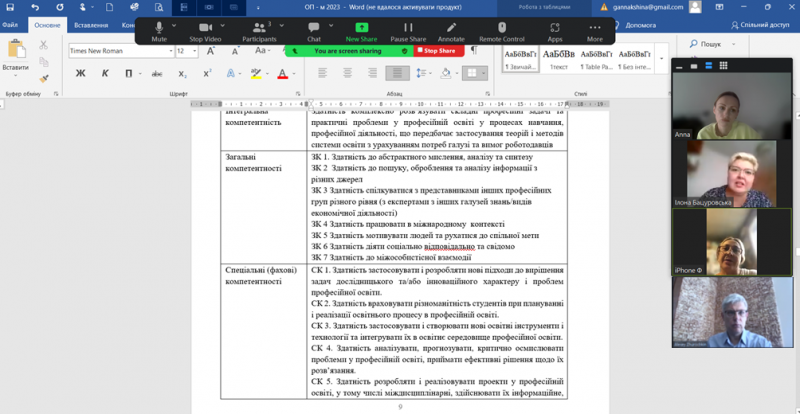Open Zoom video options arrow next to Stop Video
Image resolution: width=800 pixels, height=414 pixels.
tap(222, 25)
